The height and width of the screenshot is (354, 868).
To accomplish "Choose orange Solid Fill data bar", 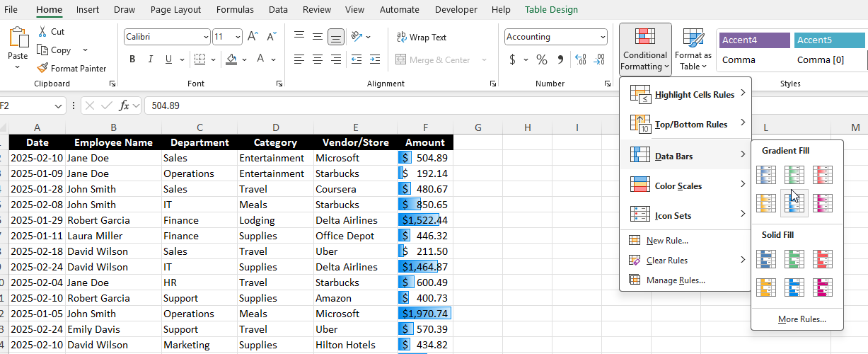I will (x=766, y=287).
